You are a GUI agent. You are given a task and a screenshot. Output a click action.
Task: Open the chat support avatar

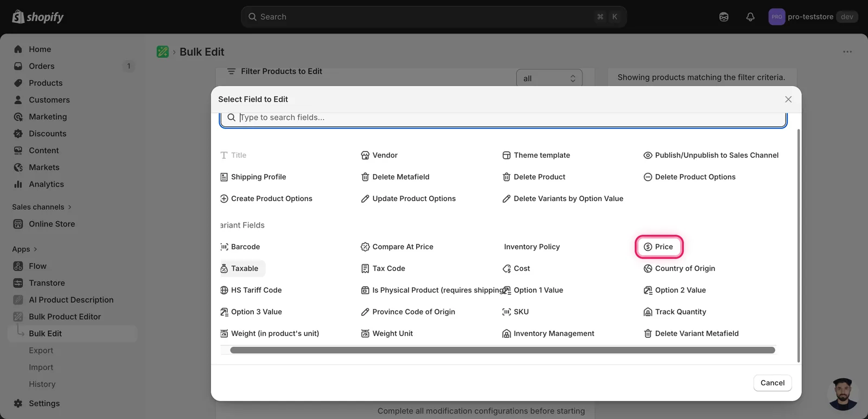843,394
